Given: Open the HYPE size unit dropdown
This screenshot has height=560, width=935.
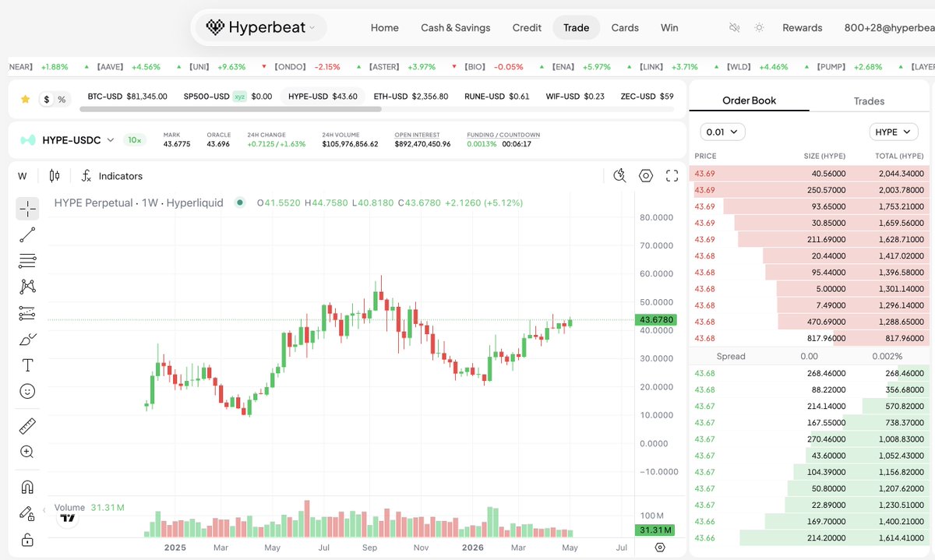Looking at the screenshot, I should click(x=894, y=132).
